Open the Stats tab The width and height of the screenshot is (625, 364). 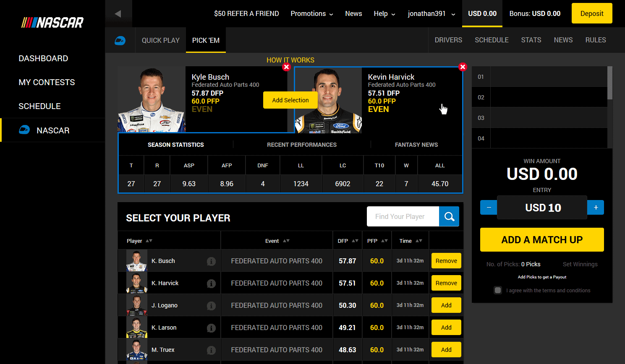coord(531,40)
